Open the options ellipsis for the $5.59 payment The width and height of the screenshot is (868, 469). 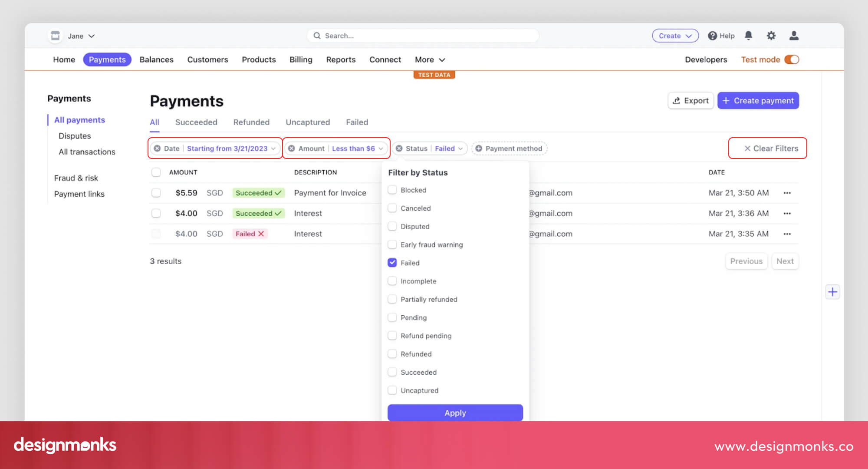click(787, 193)
